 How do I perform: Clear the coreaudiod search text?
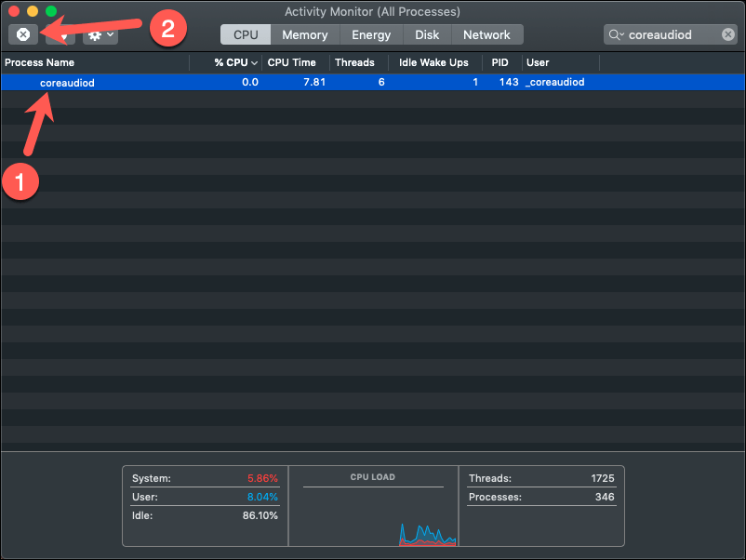click(x=727, y=34)
